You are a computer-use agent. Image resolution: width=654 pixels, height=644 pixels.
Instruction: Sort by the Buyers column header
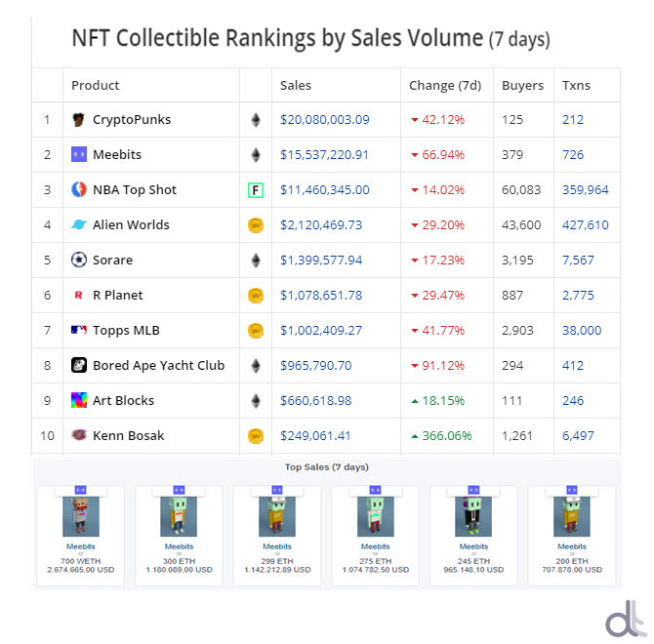[x=522, y=85]
